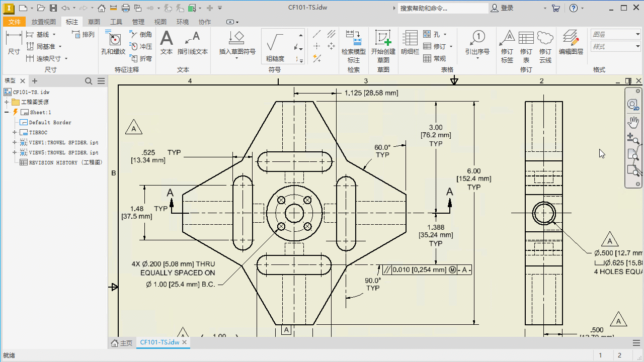Click the 冲压 punch note button
The image size is (644, 362).
(140, 46)
